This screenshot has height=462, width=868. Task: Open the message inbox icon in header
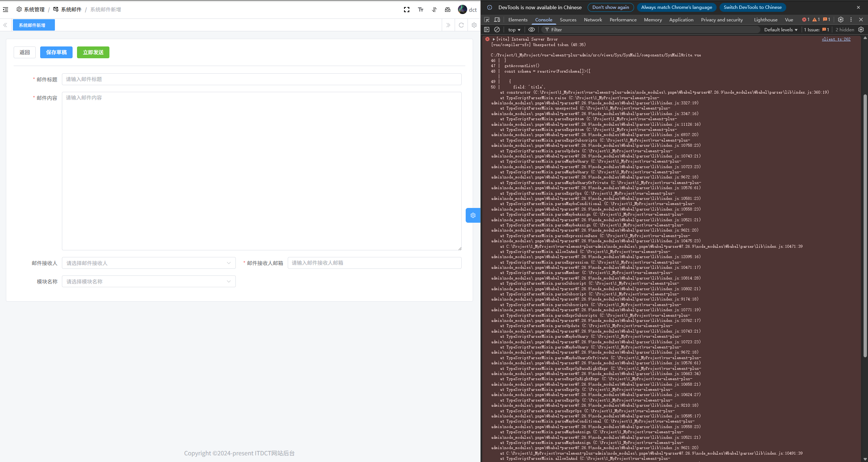pyautogui.click(x=448, y=10)
